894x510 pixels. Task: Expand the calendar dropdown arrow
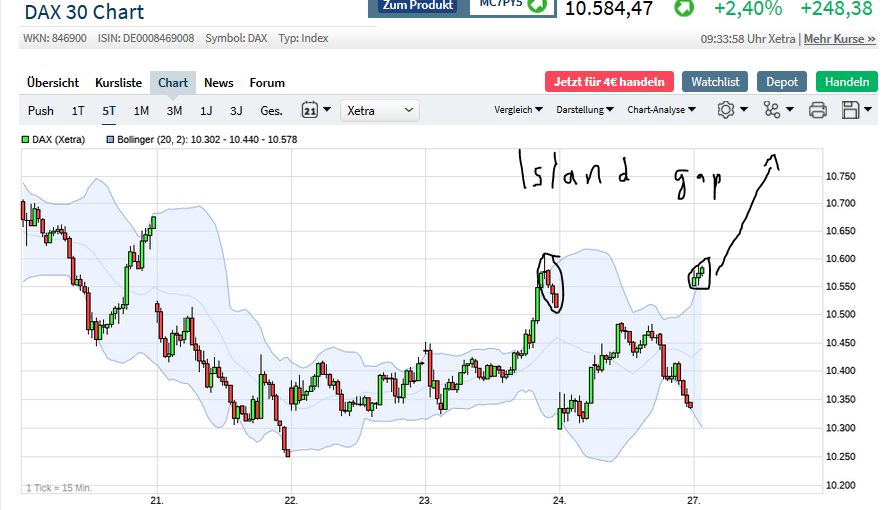327,109
